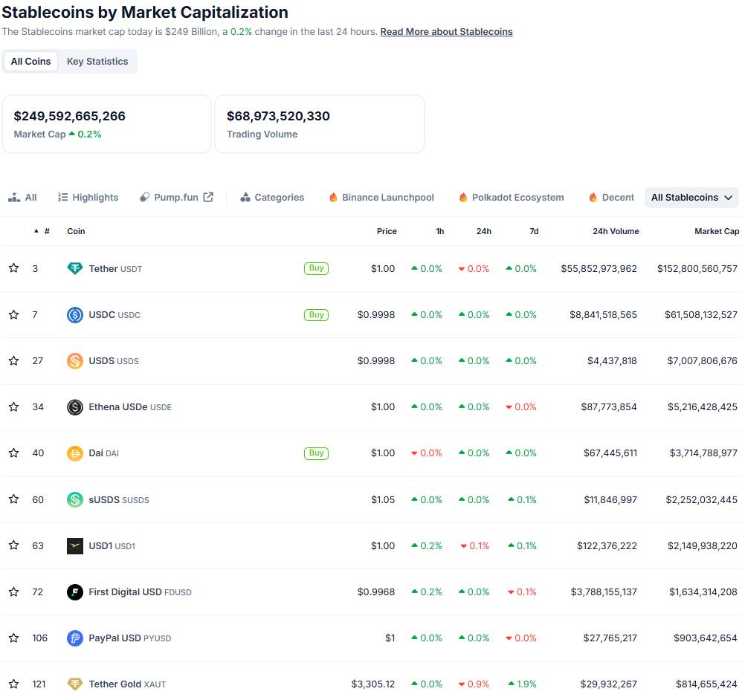The width and height of the screenshot is (742, 700).
Task: Open the Categories filter
Action: coord(272,197)
